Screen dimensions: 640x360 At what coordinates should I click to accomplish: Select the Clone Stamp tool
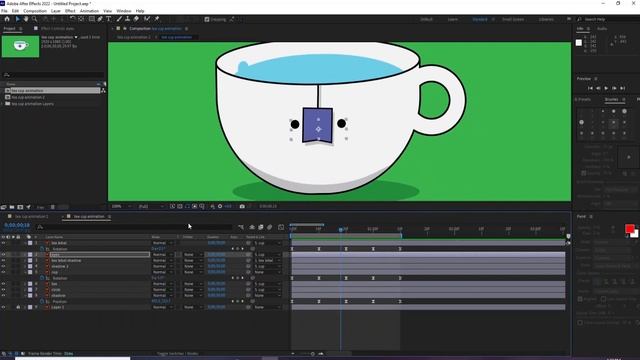127,19
